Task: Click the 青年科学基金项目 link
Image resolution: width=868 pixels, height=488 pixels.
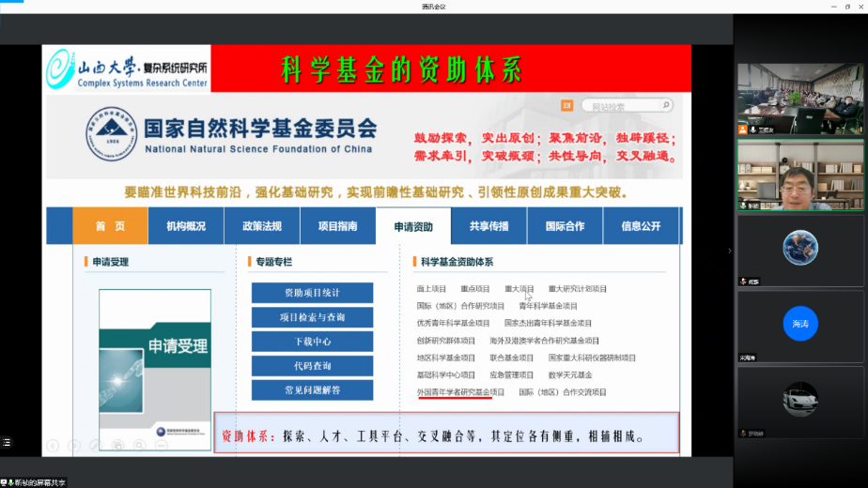Action: point(548,306)
